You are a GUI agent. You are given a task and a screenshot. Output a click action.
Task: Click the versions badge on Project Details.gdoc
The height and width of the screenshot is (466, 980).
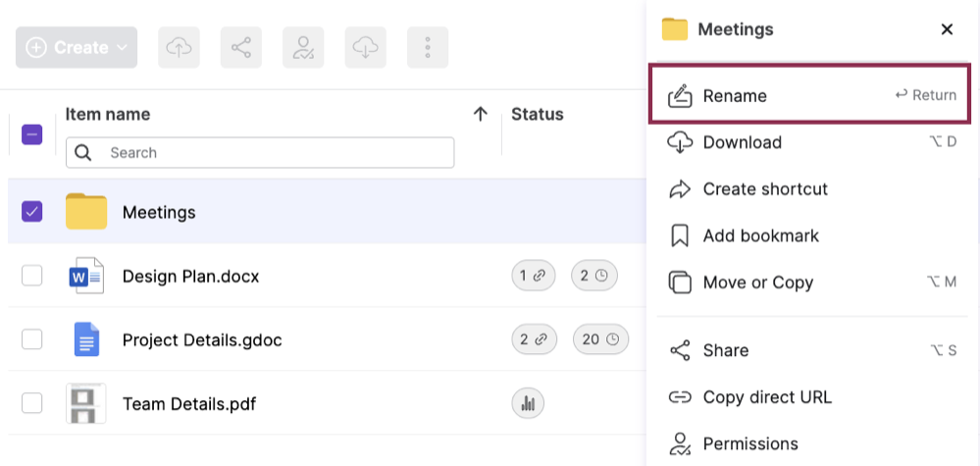point(600,339)
